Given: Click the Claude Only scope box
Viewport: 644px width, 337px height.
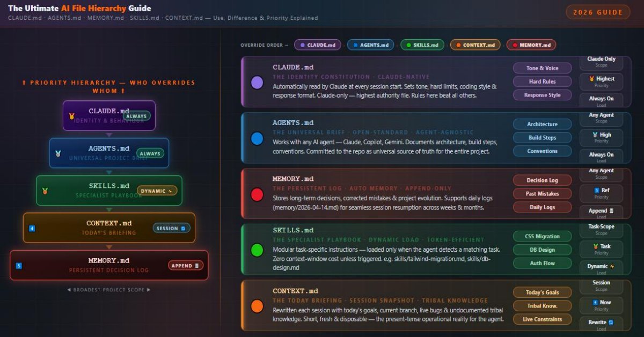Looking at the screenshot, I should [x=601, y=62].
